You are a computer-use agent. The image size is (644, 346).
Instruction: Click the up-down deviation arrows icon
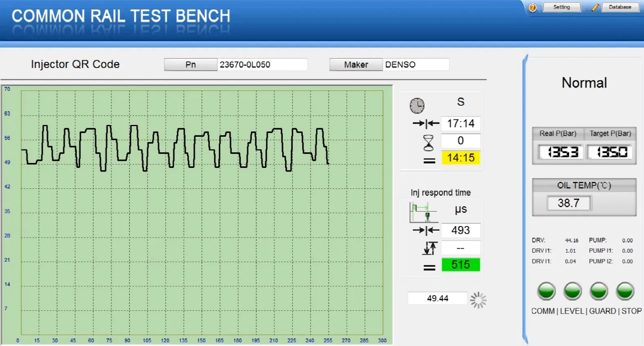[x=430, y=248]
